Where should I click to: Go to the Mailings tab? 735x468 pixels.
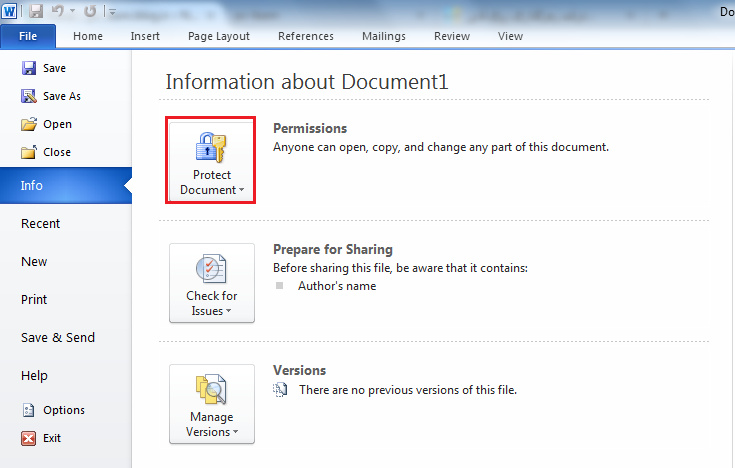[x=384, y=36]
